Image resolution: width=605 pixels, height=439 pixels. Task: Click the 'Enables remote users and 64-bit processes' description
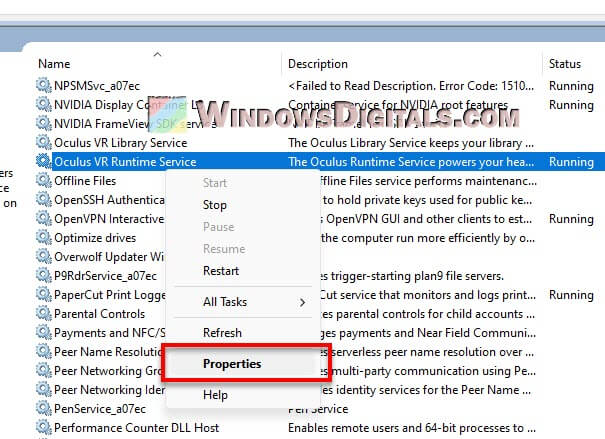click(x=412, y=428)
